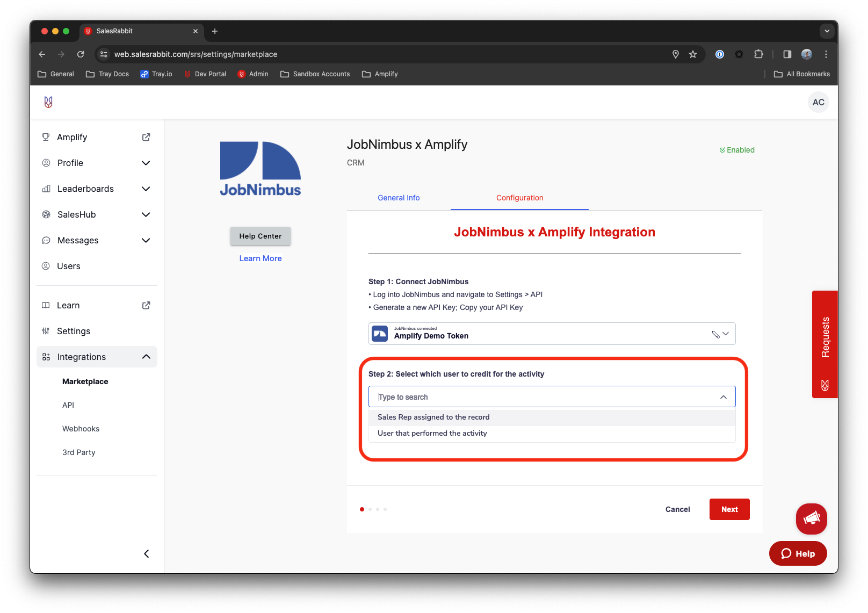Click the Enabled status label
The image size is (868, 613).
[737, 150]
